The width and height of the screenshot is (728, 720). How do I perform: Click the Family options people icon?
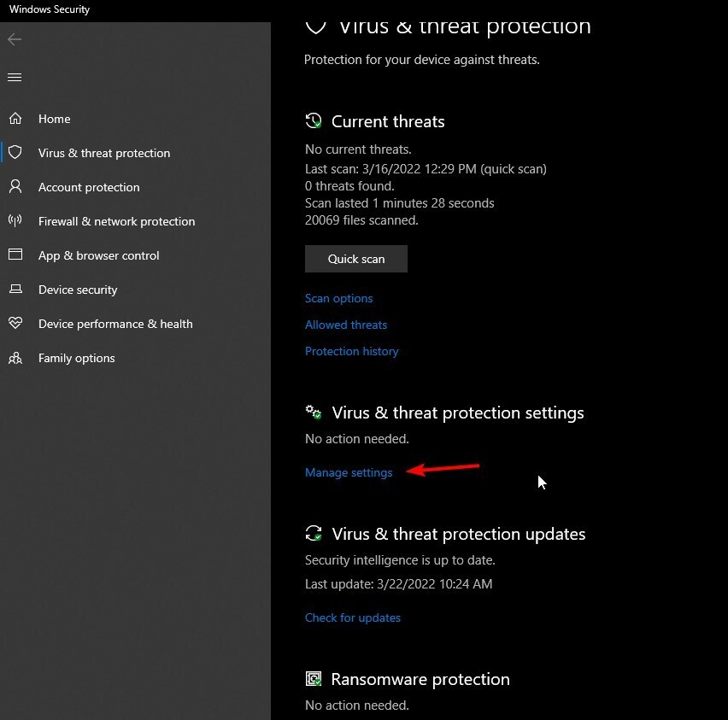[x=15, y=358]
